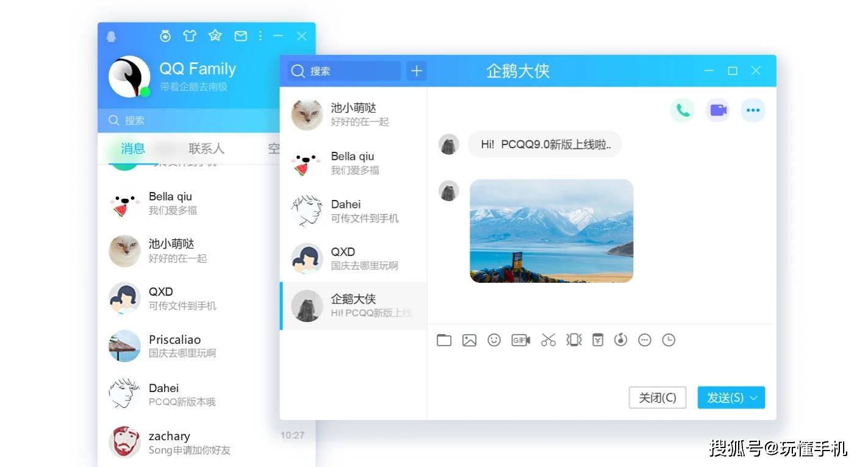Start a video call with camera icon
Image resolution: width=868 pixels, height=467 pixels.
[x=718, y=110]
